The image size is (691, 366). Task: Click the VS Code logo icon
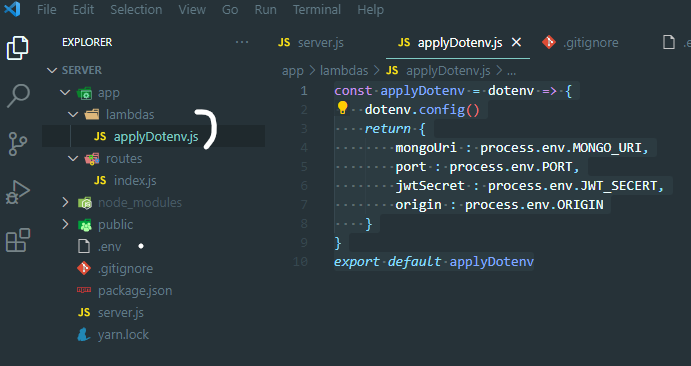12,9
